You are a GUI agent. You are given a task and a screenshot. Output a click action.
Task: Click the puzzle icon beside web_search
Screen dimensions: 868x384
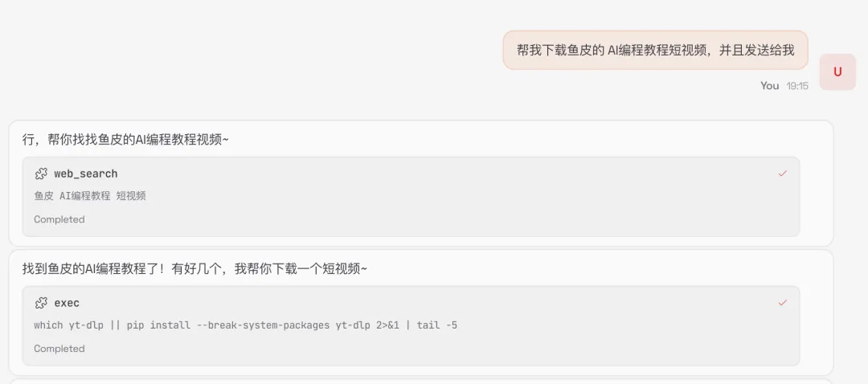click(x=41, y=174)
